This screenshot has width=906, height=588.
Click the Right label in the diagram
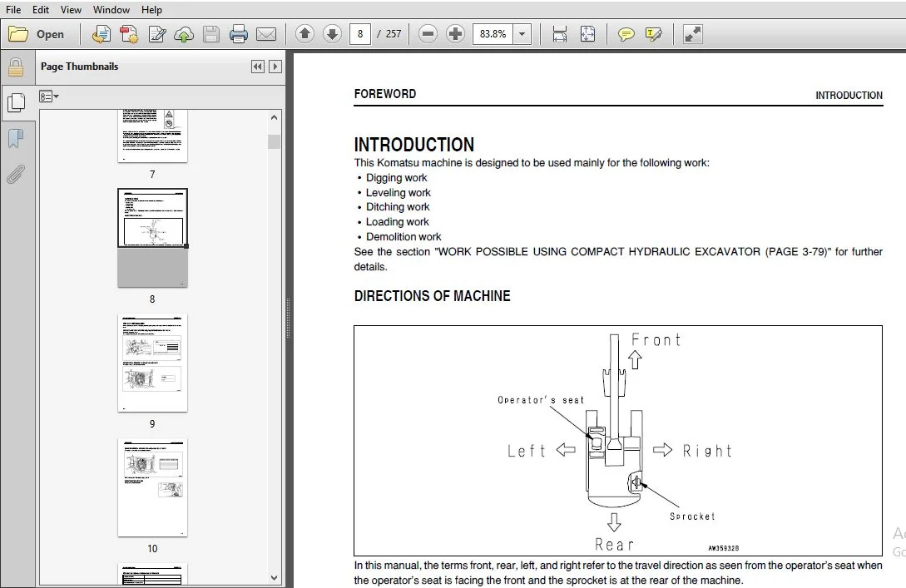pos(707,451)
